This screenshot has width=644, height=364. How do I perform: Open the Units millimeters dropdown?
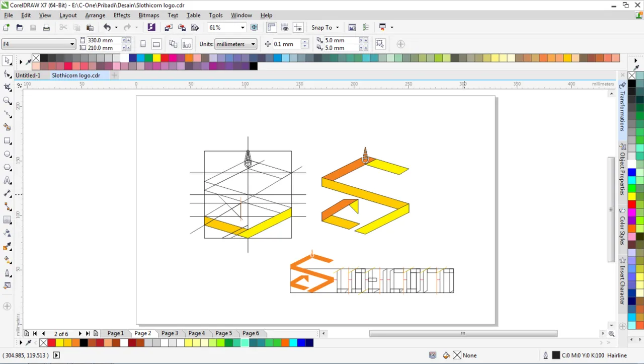235,44
